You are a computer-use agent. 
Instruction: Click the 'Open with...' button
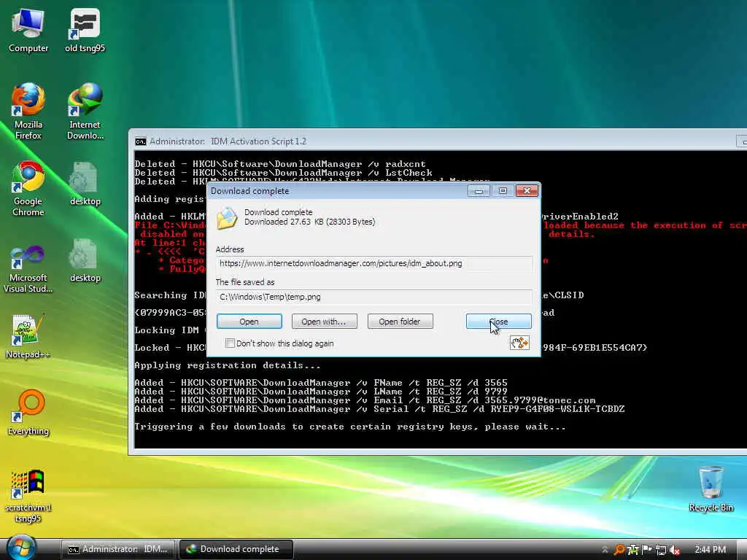coord(324,322)
